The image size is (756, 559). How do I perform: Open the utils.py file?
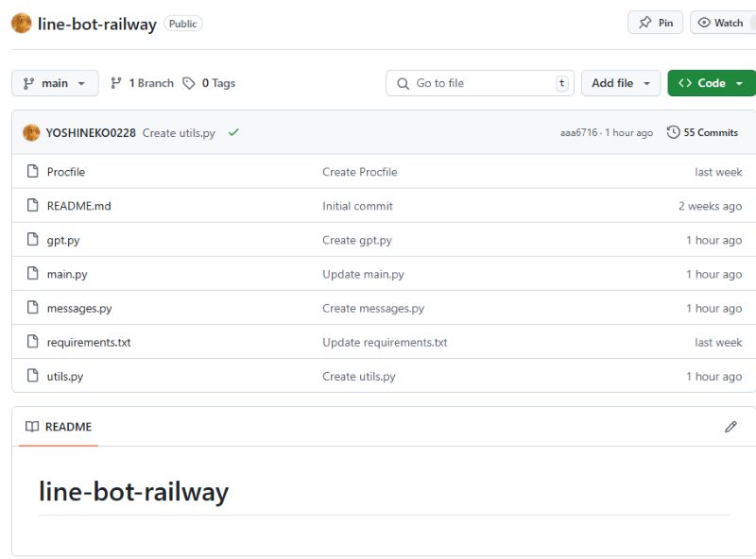(x=65, y=377)
